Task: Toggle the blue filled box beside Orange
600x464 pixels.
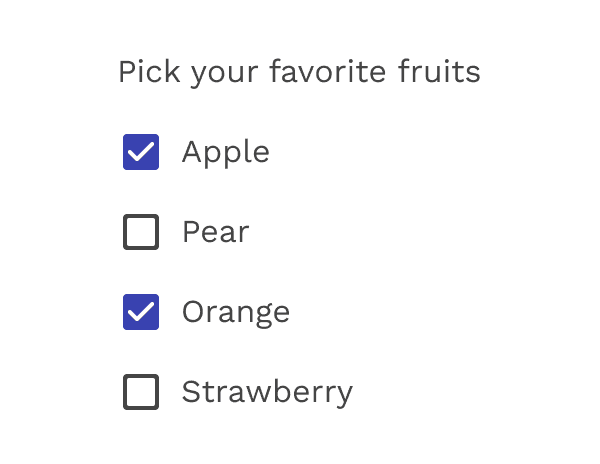Action: click(x=141, y=312)
